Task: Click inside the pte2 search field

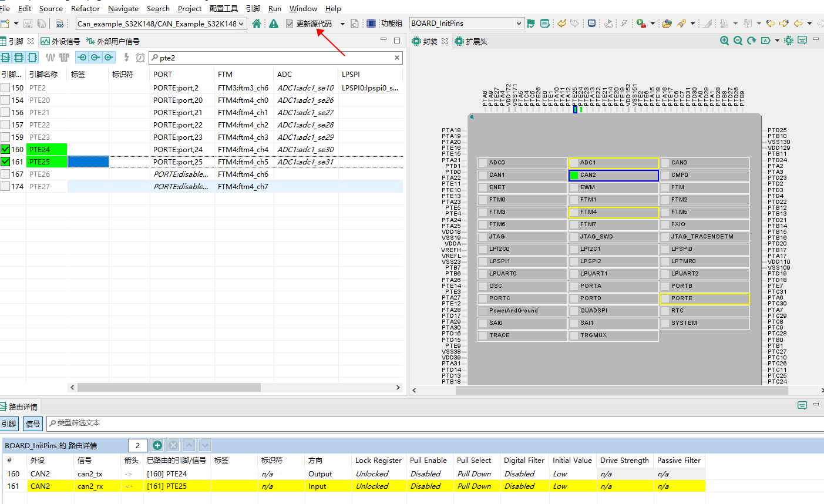Action: click(x=235, y=57)
